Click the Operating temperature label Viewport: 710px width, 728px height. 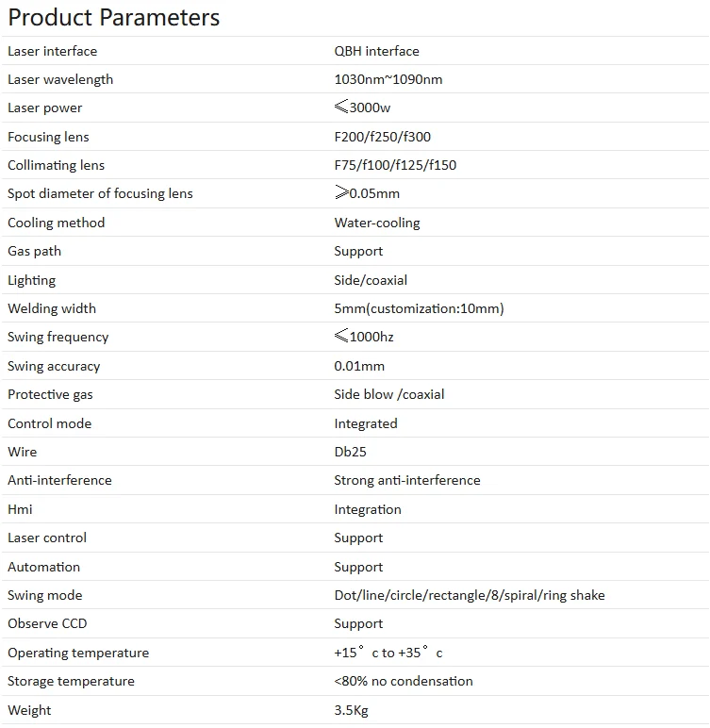(x=78, y=653)
